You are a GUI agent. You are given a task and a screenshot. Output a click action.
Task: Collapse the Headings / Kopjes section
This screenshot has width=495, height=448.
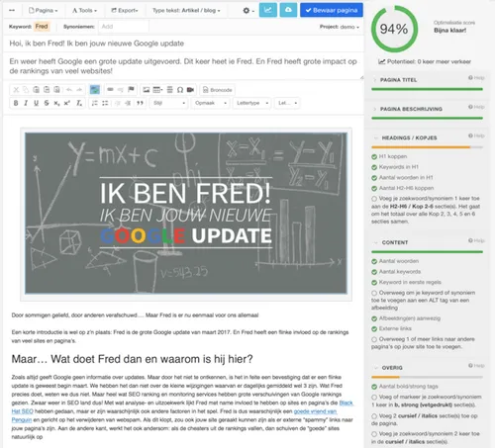(409, 137)
